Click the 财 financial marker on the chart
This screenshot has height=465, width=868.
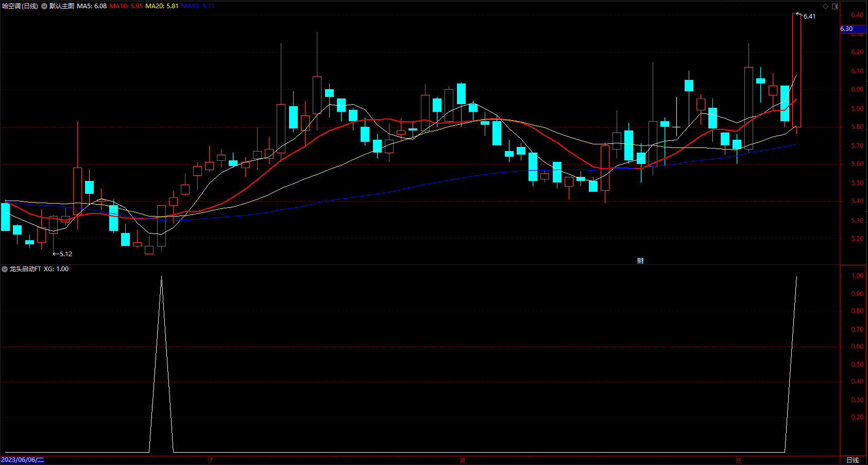pos(640,261)
